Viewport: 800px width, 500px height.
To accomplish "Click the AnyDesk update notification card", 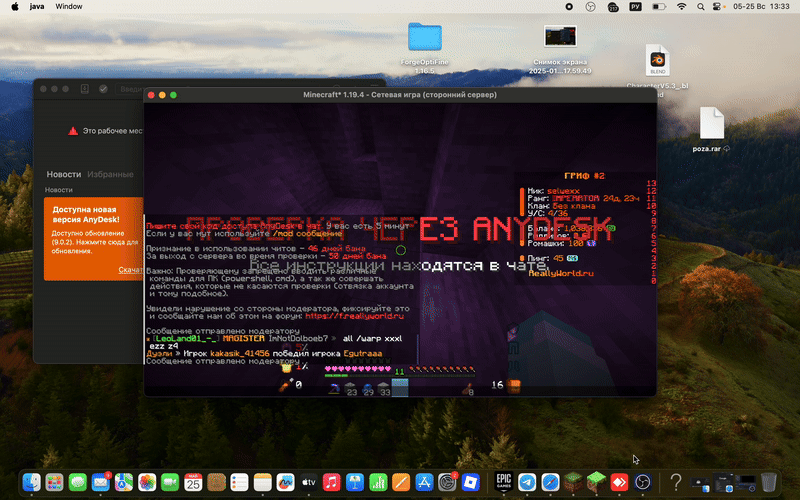I will 93,239.
